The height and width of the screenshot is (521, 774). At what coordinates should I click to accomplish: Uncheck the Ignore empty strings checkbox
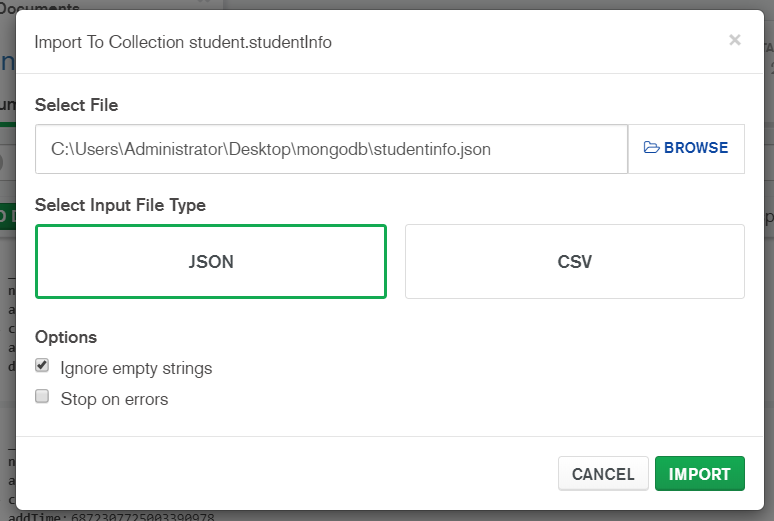coord(42,366)
